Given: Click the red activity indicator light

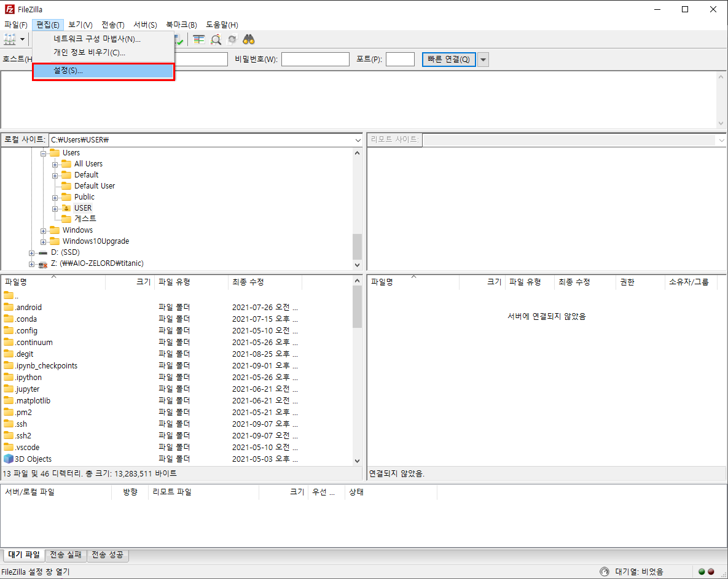Looking at the screenshot, I should click(x=711, y=572).
